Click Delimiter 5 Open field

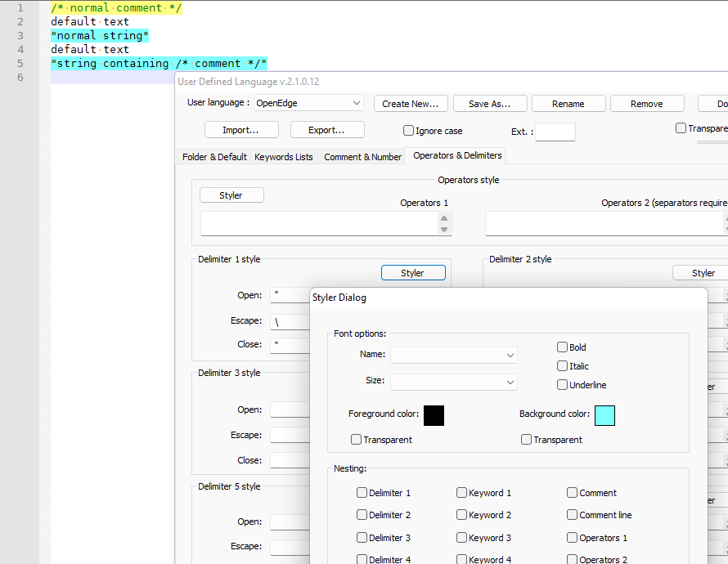290,521
